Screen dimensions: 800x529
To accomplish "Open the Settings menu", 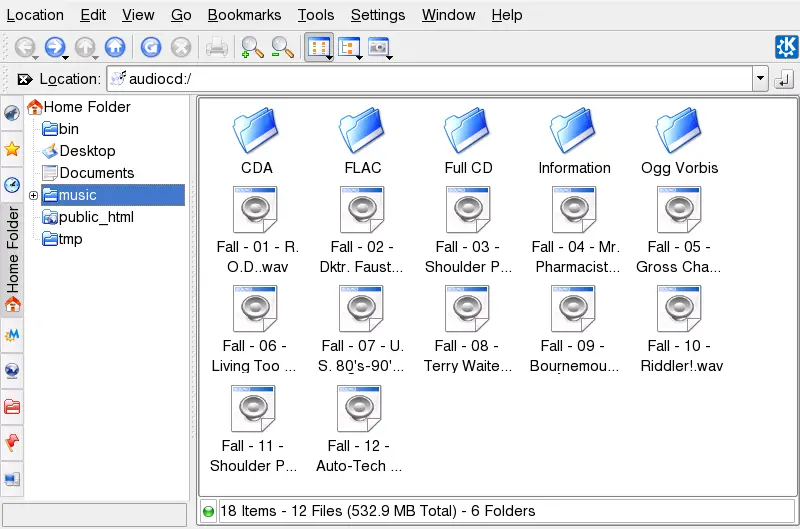I will (378, 15).
